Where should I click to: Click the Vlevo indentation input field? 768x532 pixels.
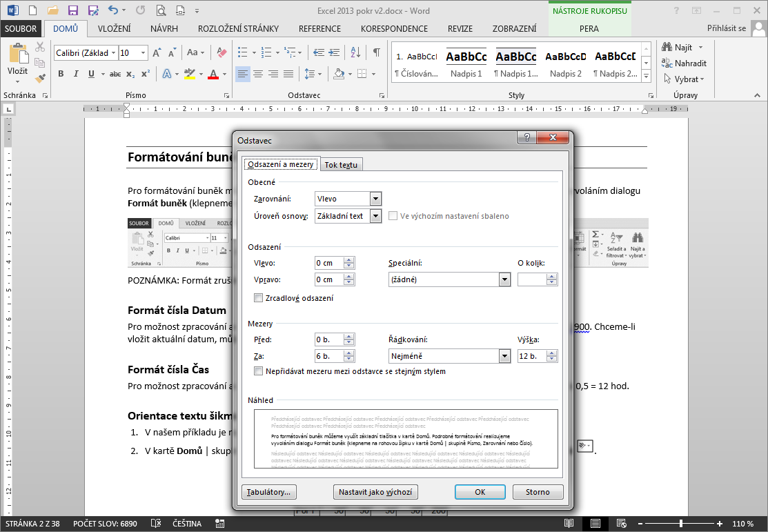(329, 263)
